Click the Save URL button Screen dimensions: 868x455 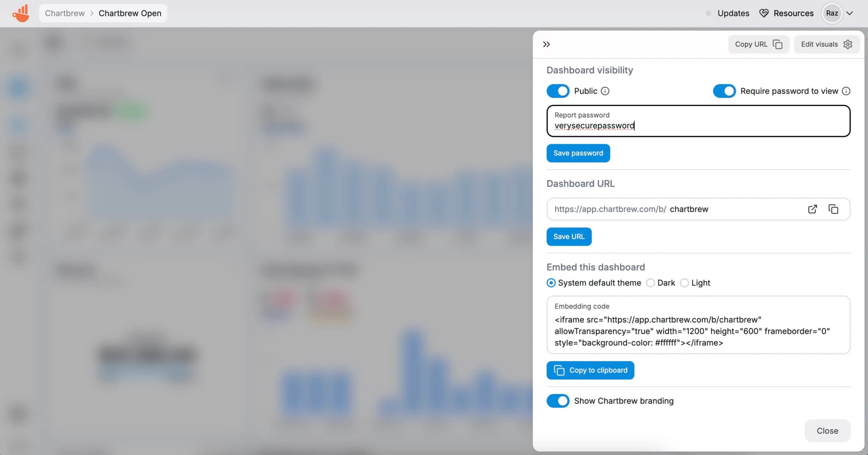pyautogui.click(x=569, y=237)
